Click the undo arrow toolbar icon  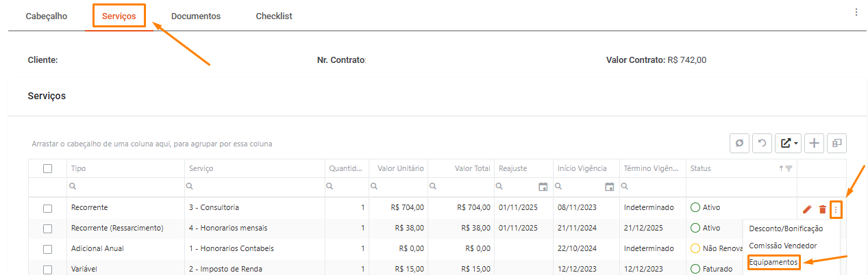pyautogui.click(x=762, y=143)
